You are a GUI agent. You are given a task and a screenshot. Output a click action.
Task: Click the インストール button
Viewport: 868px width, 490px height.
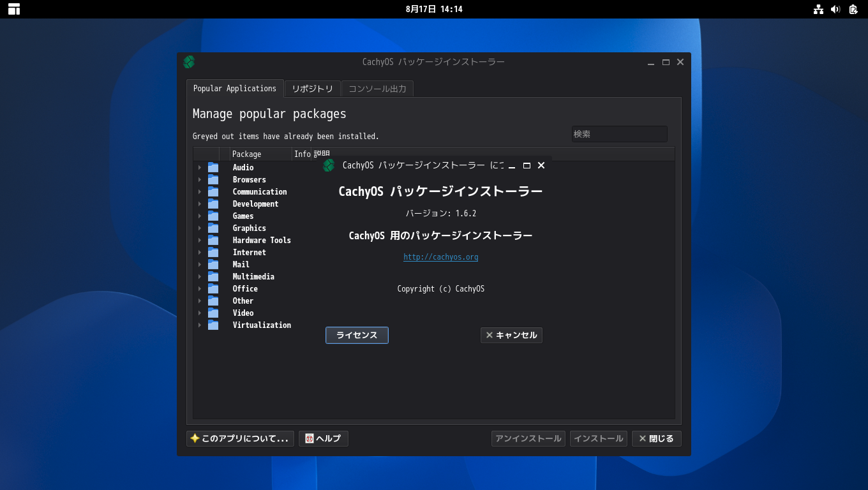[599, 438]
